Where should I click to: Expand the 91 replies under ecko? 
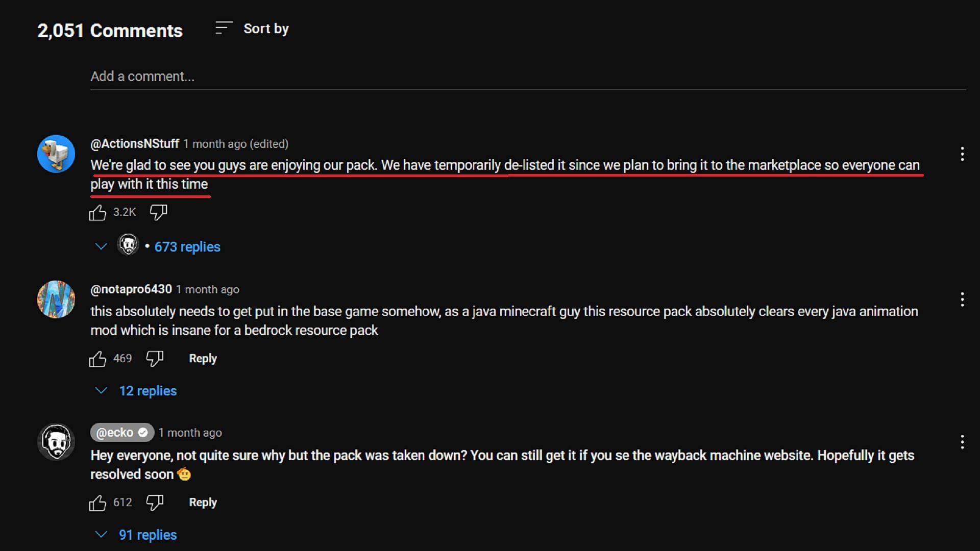coord(134,534)
